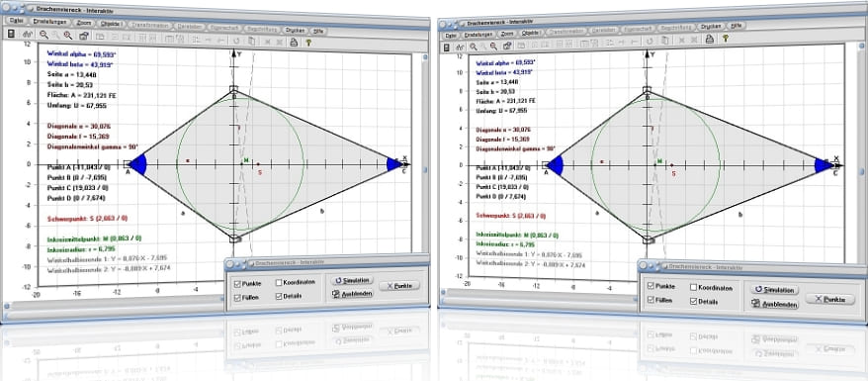The width and height of the screenshot is (868, 381).
Task: Click the printer icon in the left window toolbar
Action: click(x=294, y=42)
